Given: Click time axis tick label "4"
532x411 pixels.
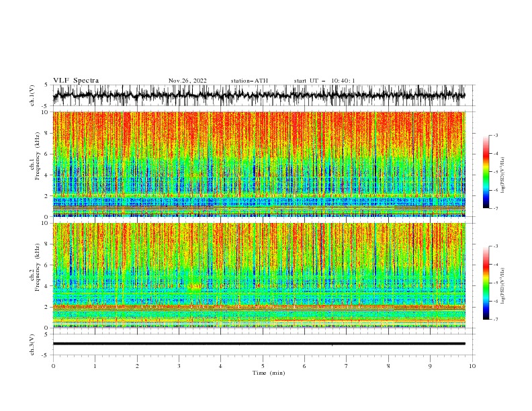Looking at the screenshot, I should [x=221, y=366].
